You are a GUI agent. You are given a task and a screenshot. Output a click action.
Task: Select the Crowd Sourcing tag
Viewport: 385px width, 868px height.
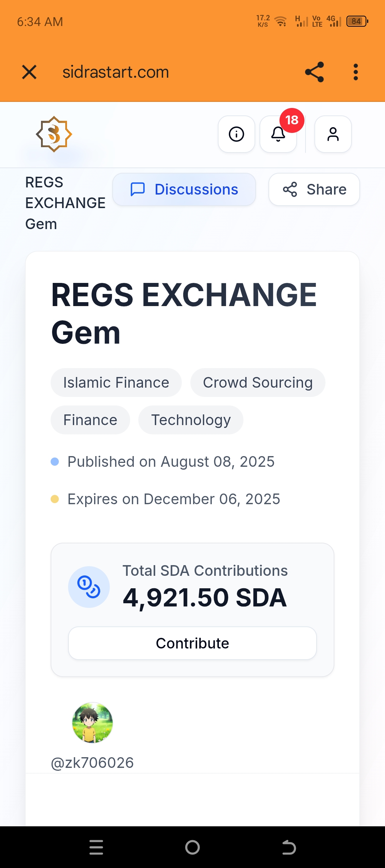(x=258, y=383)
